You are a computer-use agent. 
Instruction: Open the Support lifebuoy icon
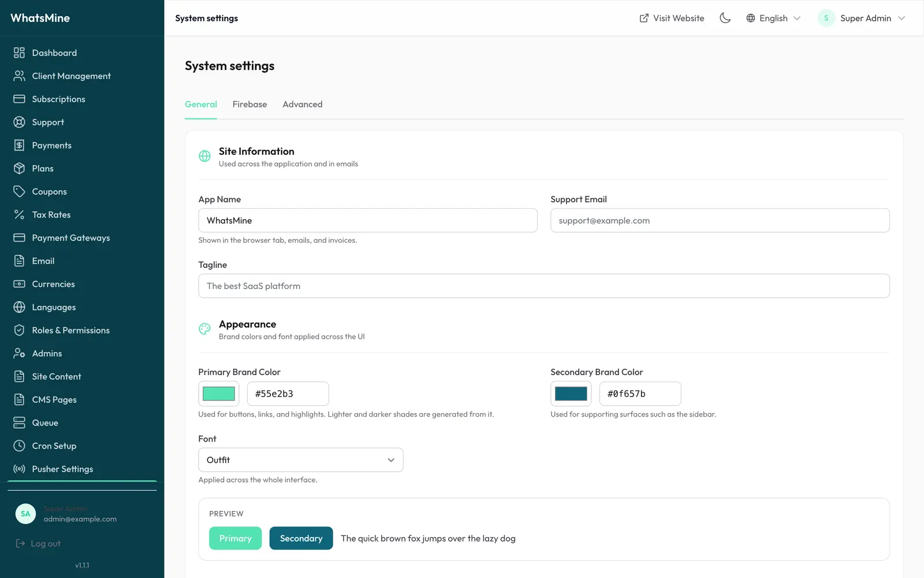19,122
